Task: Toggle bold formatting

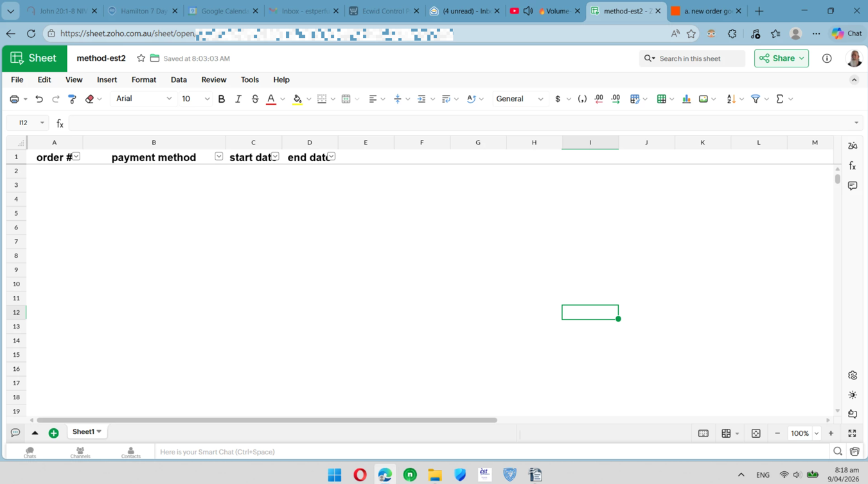Action: pyautogui.click(x=222, y=99)
